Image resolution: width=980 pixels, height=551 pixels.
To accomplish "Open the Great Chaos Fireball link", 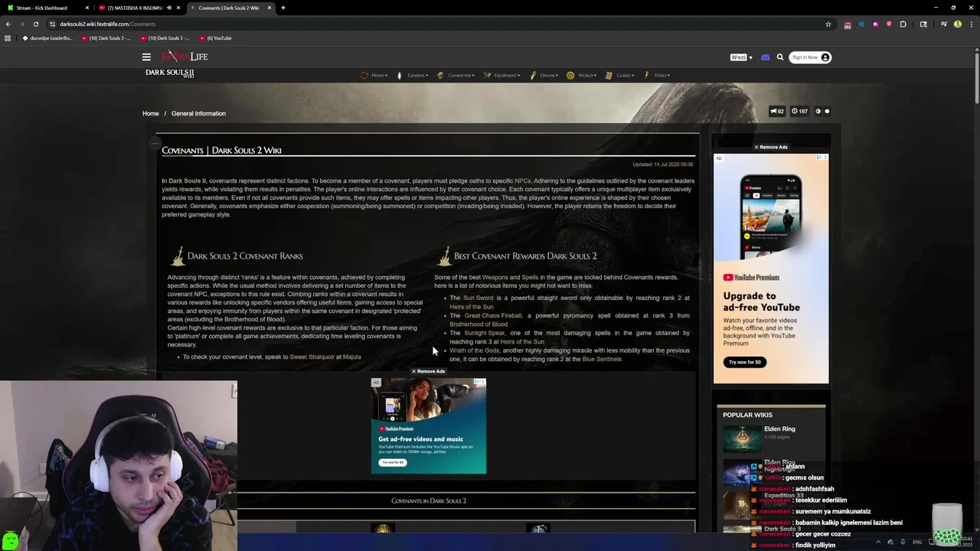I will [x=493, y=315].
